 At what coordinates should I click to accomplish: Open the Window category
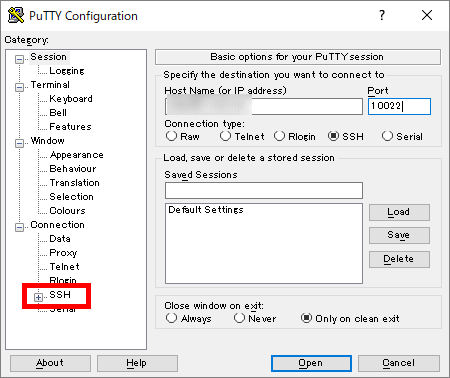pos(47,141)
